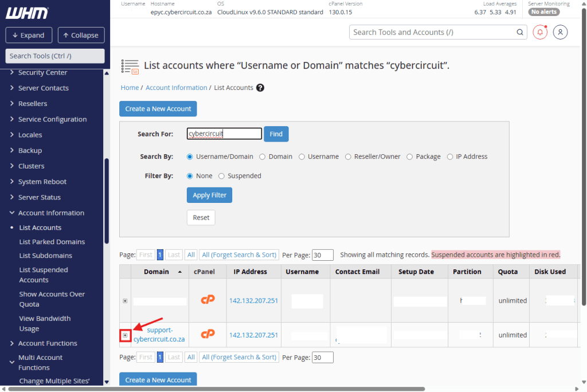Image resolution: width=587 pixels, height=392 pixels.
Task: Expand the support-cybercircuit.co.za row plus icon
Action: pyautogui.click(x=126, y=335)
